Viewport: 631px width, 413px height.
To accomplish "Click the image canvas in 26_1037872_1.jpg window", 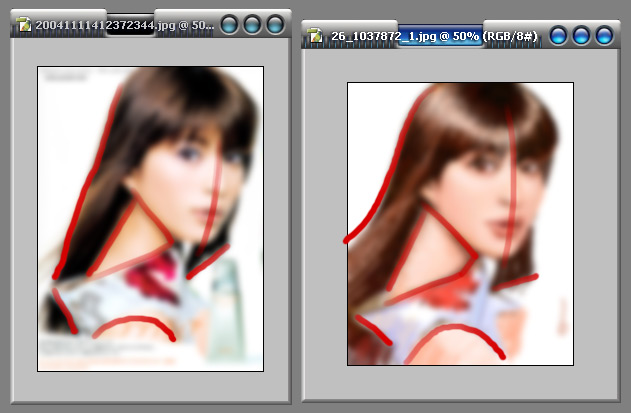I will click(x=460, y=224).
